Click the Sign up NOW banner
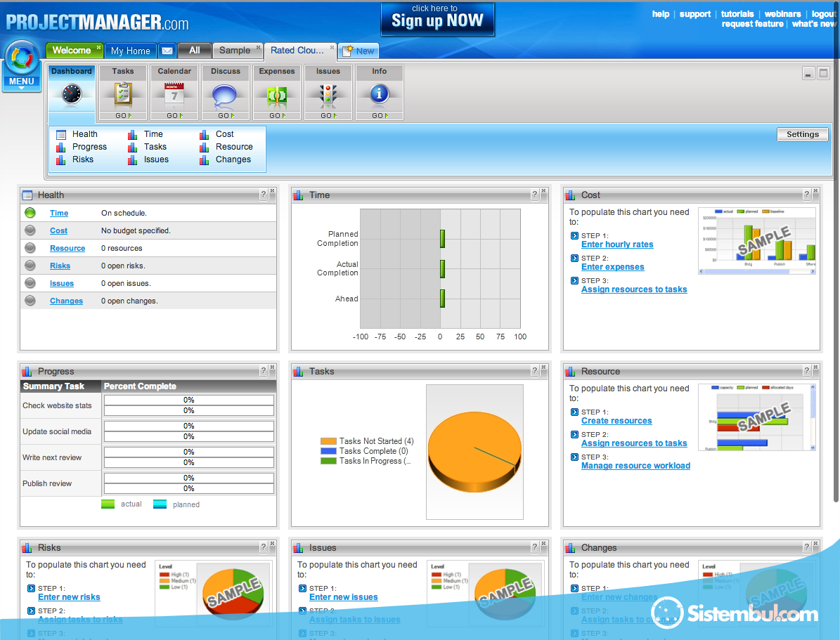Viewport: 840px width, 640px height. (437, 19)
